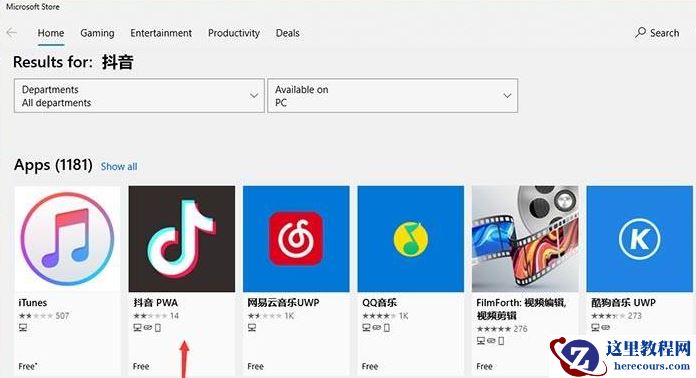The height and width of the screenshot is (378, 696).
Task: Click the 酷狗音乐 UWP supported devices icons
Action: pyautogui.click(x=601, y=327)
